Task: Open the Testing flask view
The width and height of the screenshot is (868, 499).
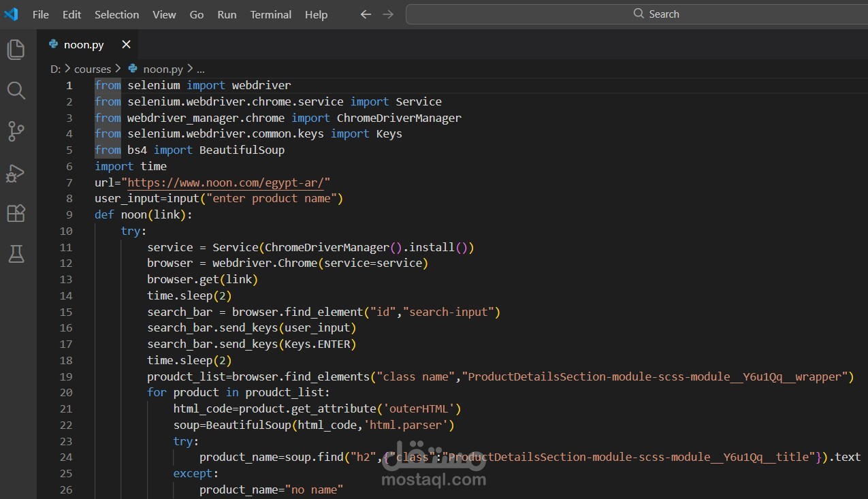Action: (x=16, y=254)
